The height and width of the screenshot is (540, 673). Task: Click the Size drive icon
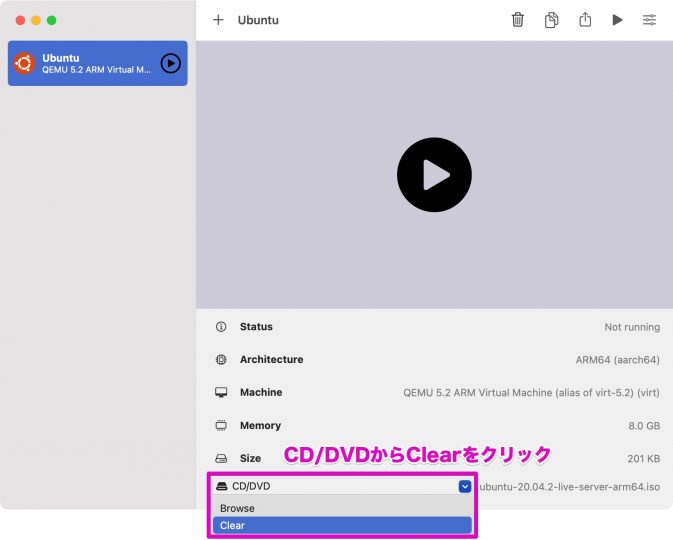tap(221, 458)
